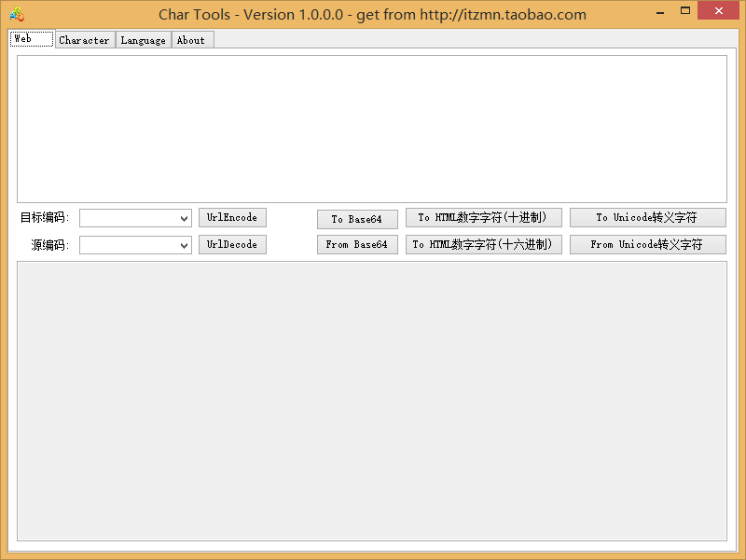Click the Char Tools window title text
This screenshot has width=746, height=560.
[x=372, y=15]
